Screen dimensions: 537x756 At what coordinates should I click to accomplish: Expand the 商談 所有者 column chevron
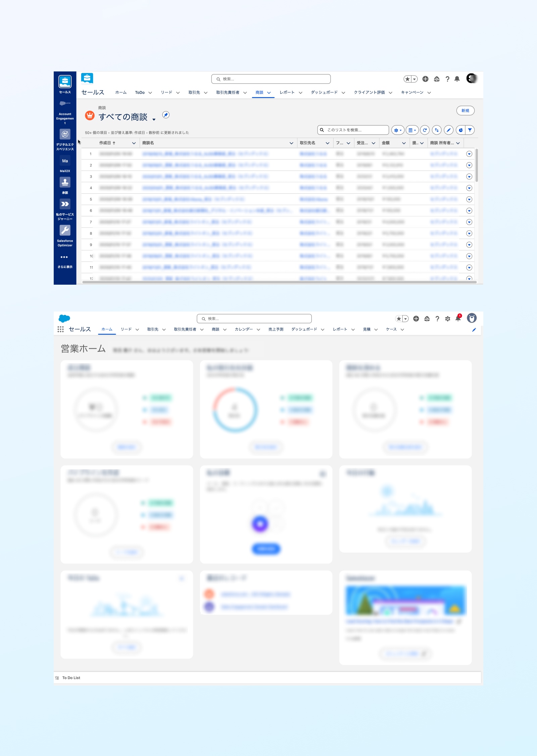(x=458, y=143)
